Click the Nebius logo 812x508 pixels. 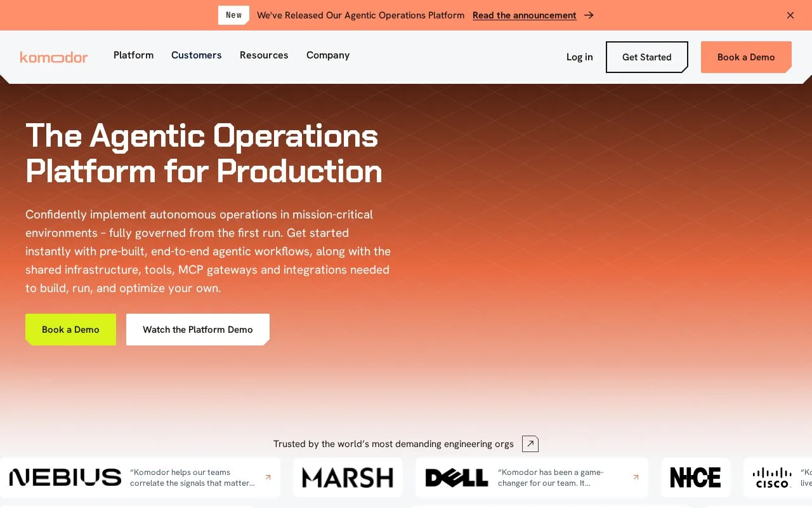pyautogui.click(x=65, y=478)
